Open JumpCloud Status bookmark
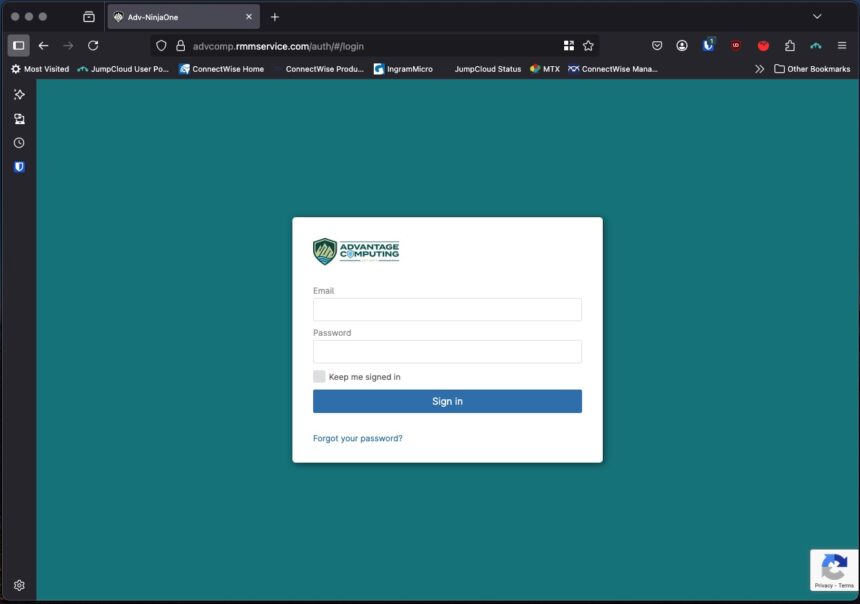Image resolution: width=860 pixels, height=604 pixels. pos(487,69)
